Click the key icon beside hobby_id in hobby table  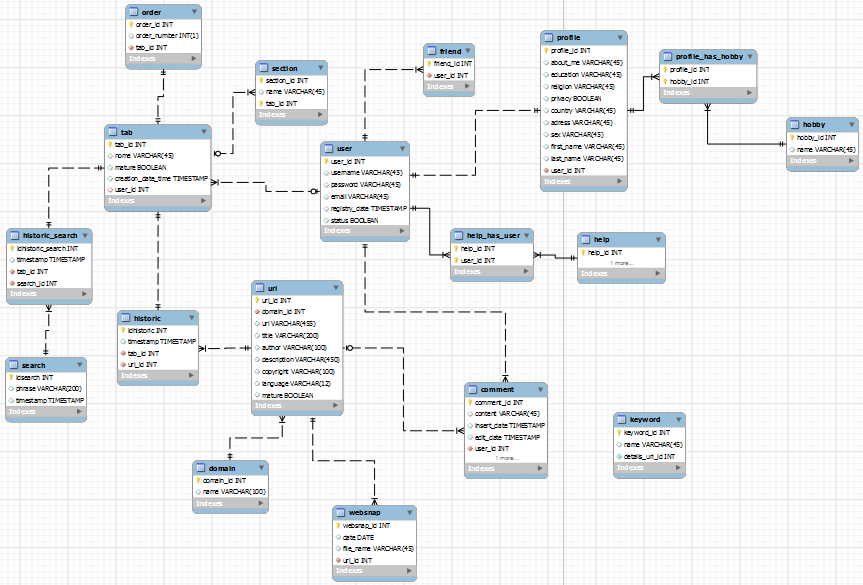coord(792,138)
